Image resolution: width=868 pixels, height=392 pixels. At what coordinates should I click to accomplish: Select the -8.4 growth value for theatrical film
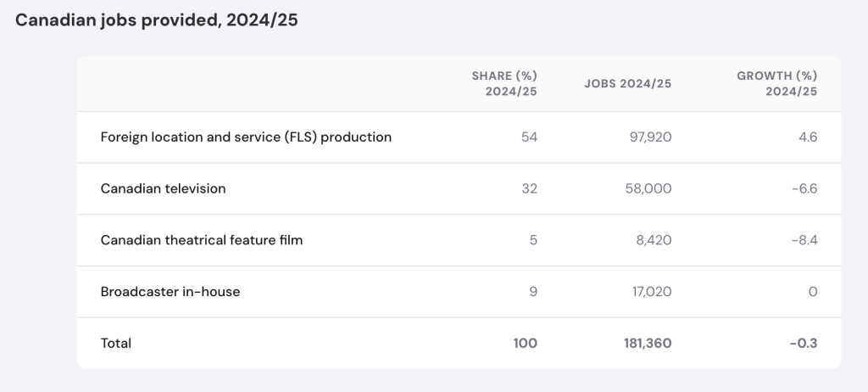(804, 240)
